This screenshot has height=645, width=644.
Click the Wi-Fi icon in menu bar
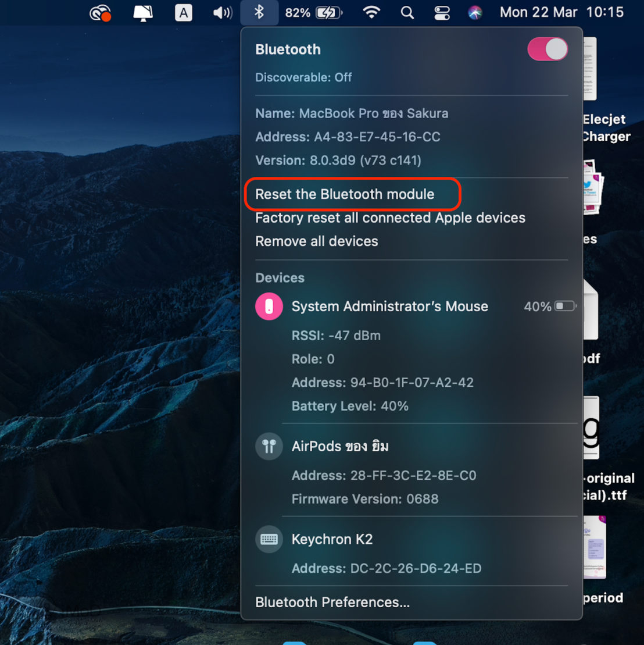pyautogui.click(x=371, y=12)
